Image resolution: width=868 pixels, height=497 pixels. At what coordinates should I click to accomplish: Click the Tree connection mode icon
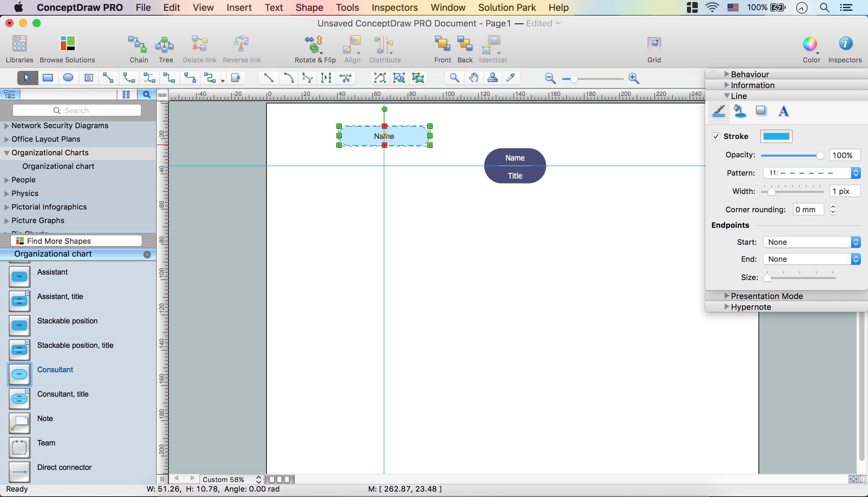(x=165, y=45)
